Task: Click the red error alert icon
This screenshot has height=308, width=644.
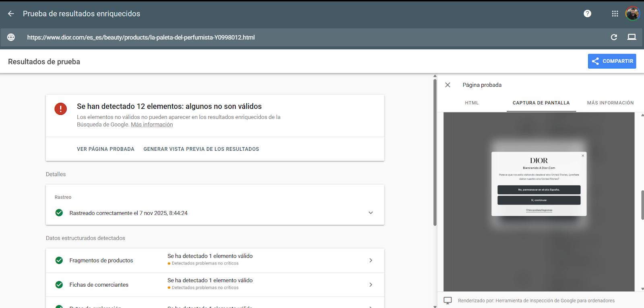Action: (60, 108)
